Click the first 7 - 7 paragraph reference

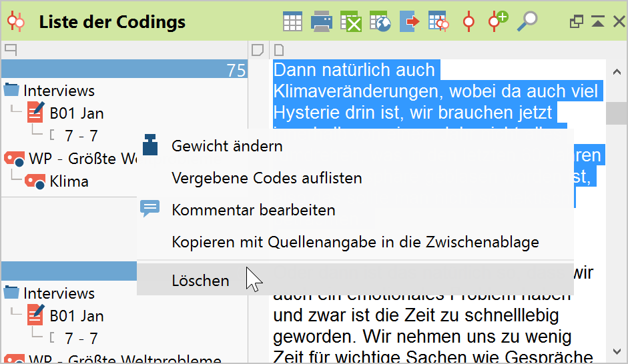pyautogui.click(x=81, y=136)
